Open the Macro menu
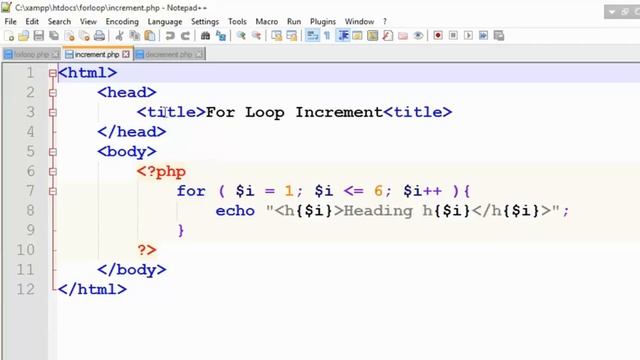 [267, 22]
